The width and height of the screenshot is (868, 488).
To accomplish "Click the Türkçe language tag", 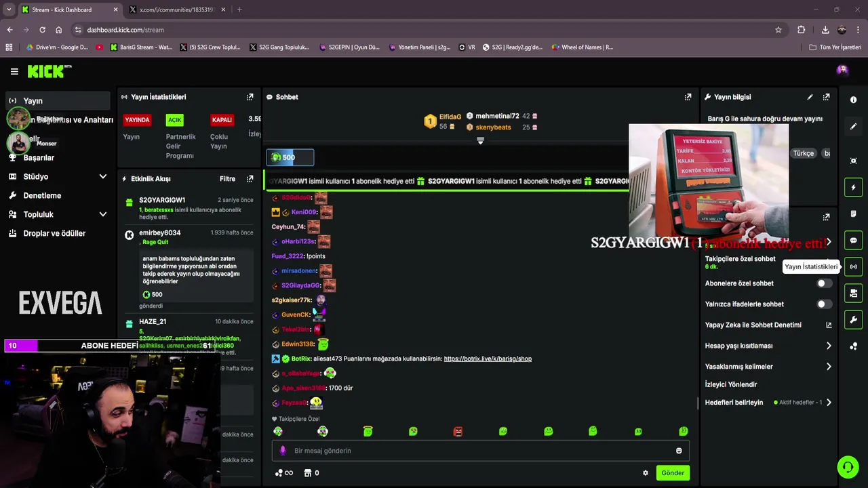I will pyautogui.click(x=803, y=153).
